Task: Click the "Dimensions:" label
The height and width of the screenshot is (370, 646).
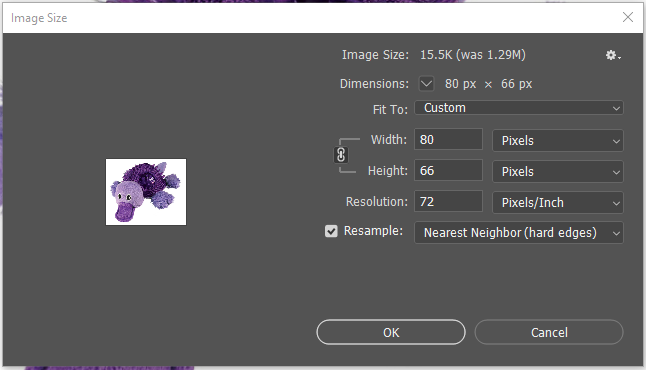Action: [374, 84]
